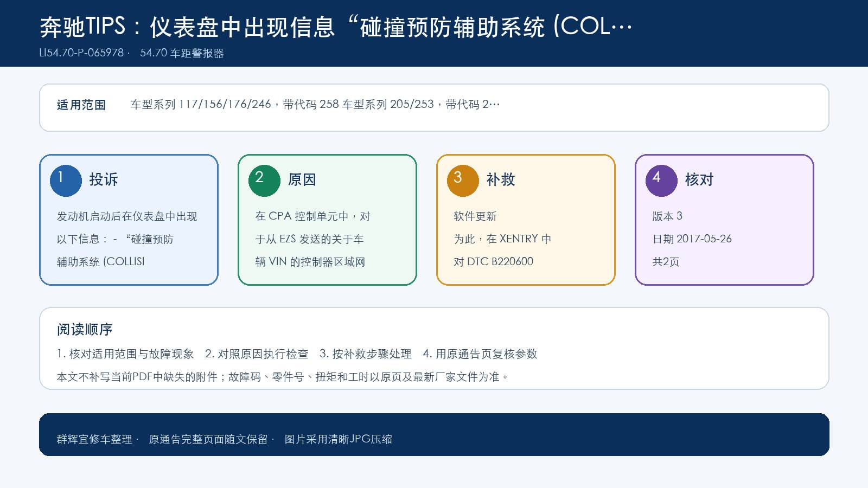The image size is (868, 488).
Task: Click line 辆 VIN 的控制器区域网
Action: (x=310, y=262)
